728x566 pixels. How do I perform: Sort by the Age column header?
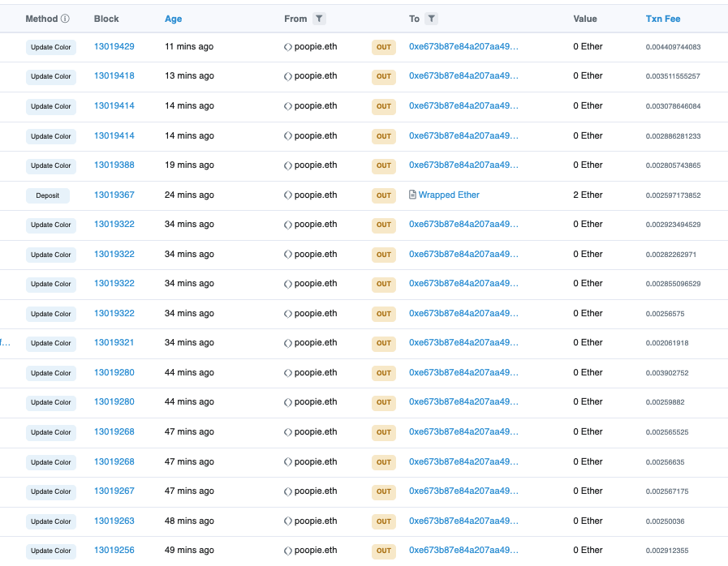coord(173,19)
